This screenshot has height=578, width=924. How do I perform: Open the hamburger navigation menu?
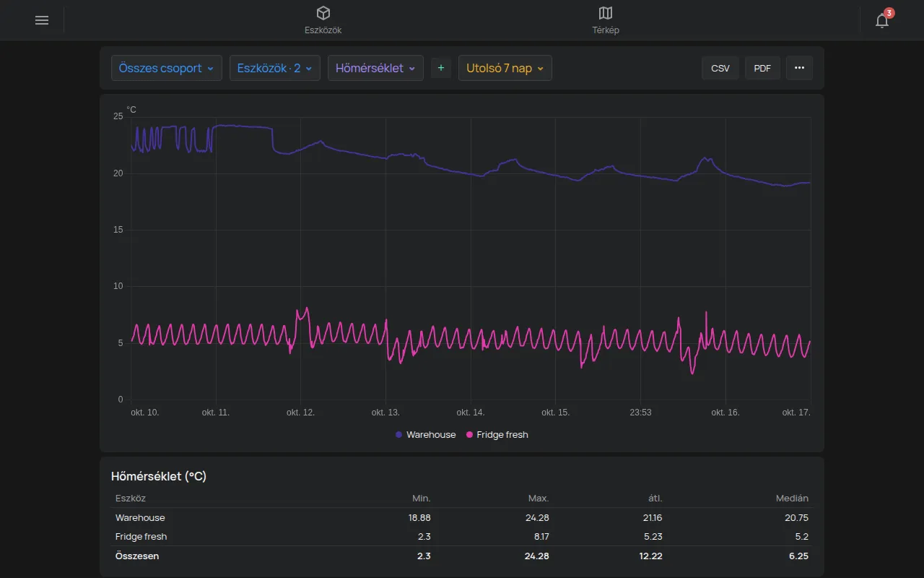[x=42, y=20]
